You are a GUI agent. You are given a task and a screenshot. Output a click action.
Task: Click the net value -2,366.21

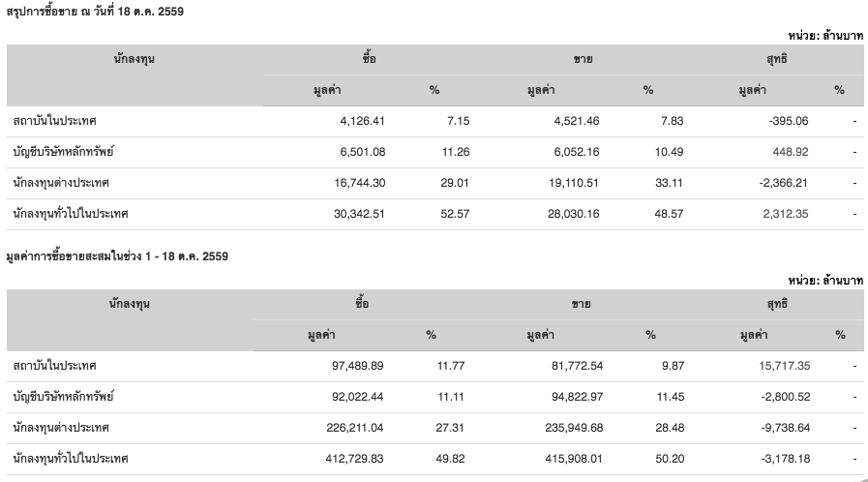[783, 183]
